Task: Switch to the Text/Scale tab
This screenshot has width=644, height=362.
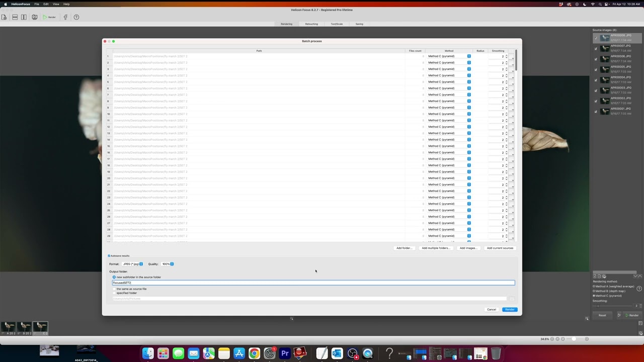Action: tap(337, 24)
